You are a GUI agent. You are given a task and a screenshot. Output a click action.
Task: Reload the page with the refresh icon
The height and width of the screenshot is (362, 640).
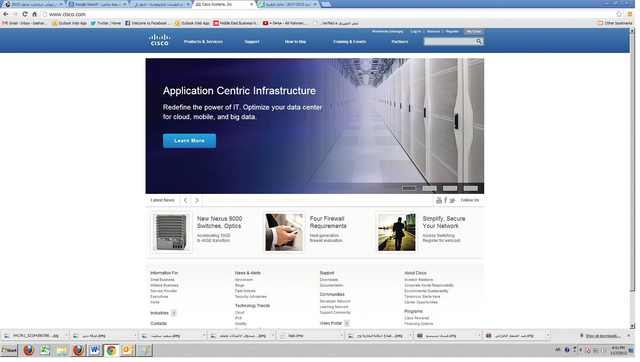pos(25,14)
